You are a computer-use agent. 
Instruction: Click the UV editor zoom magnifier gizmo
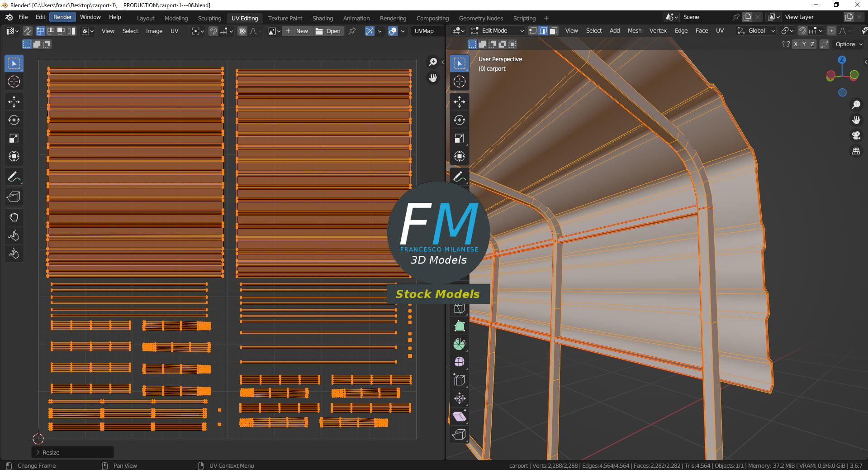pos(433,62)
